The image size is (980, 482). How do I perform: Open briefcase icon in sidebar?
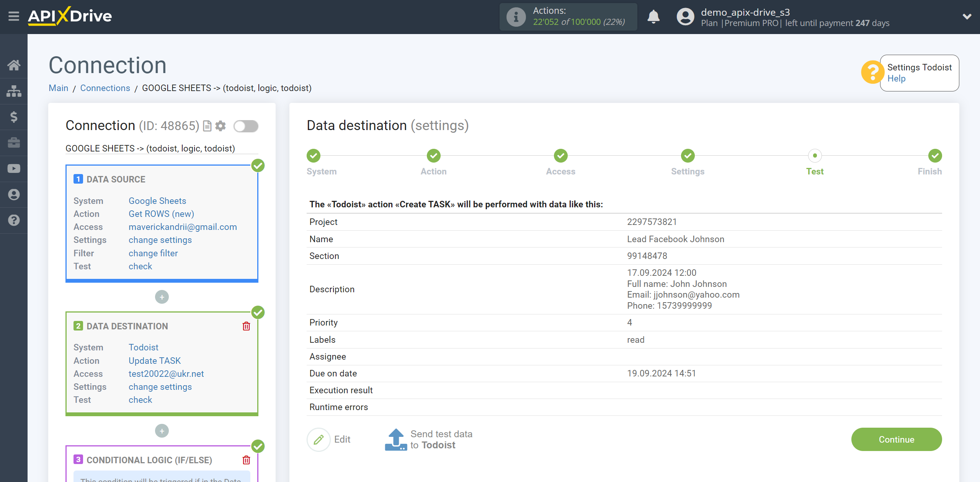(x=14, y=143)
